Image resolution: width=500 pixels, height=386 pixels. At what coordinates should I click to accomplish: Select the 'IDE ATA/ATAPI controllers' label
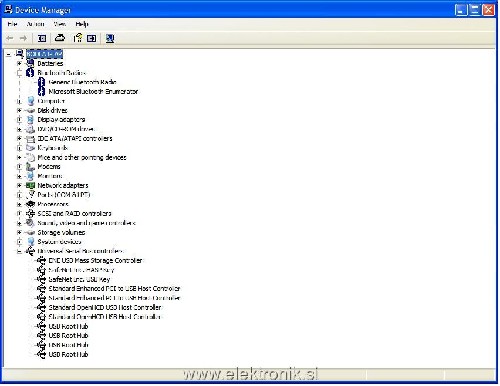pos(75,138)
